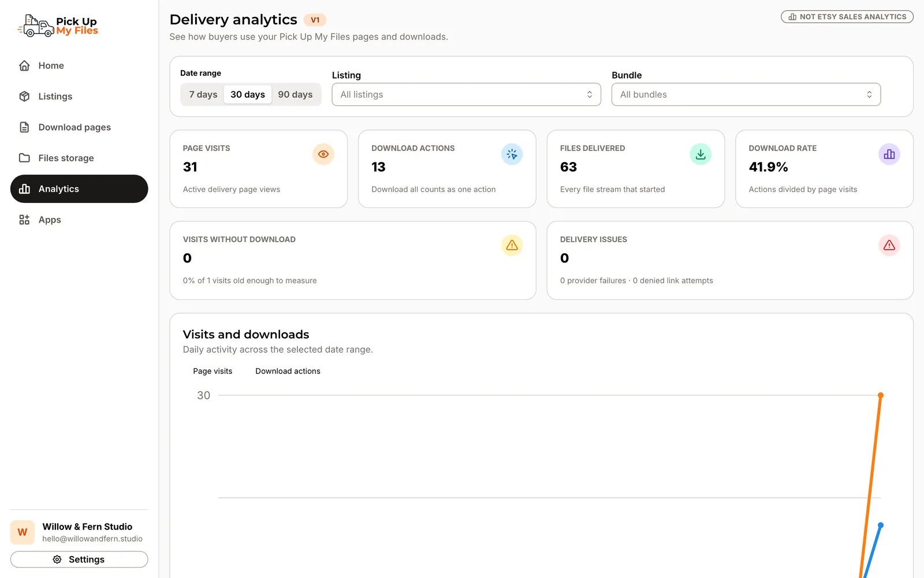Click the Analytics bar chart icon in sidebar

click(24, 189)
